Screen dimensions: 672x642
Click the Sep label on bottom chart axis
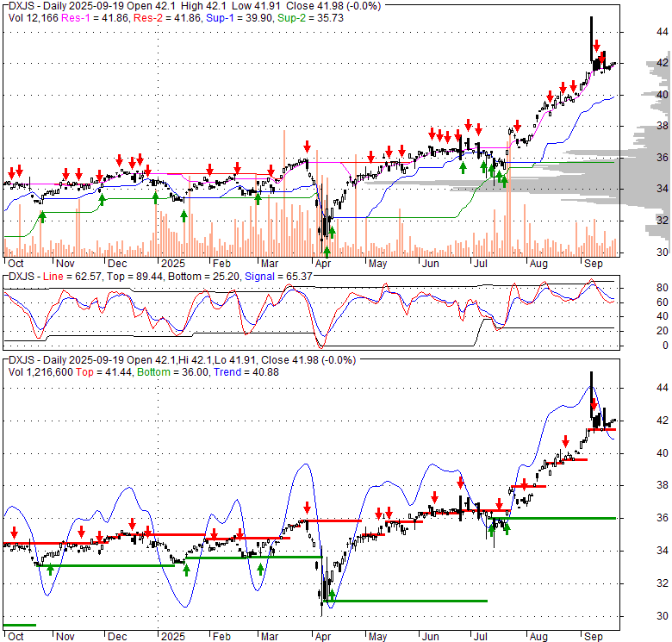tap(594, 637)
